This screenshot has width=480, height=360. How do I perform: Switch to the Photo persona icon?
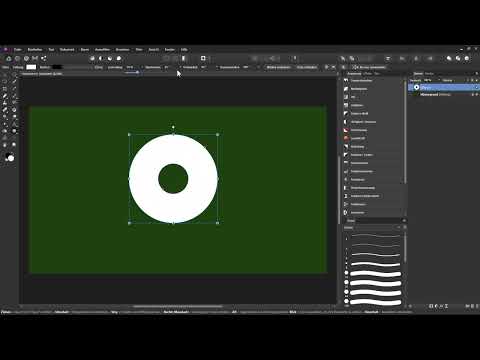[x=9, y=58]
